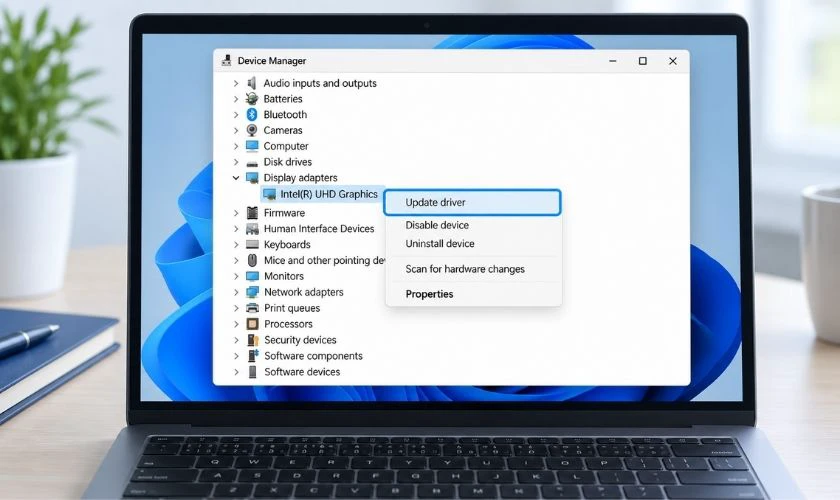Click the Software components icon

(x=253, y=355)
